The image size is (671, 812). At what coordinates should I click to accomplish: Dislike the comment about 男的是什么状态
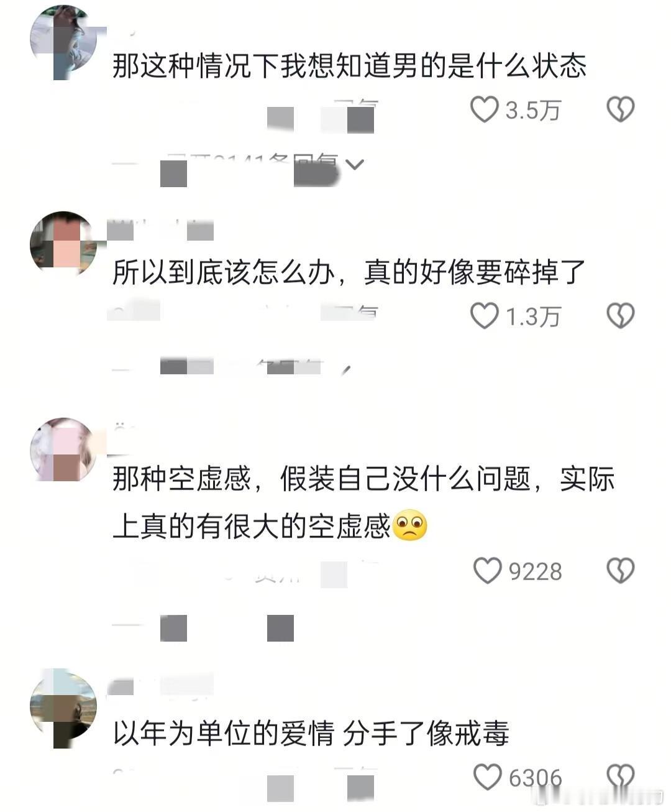620,110
